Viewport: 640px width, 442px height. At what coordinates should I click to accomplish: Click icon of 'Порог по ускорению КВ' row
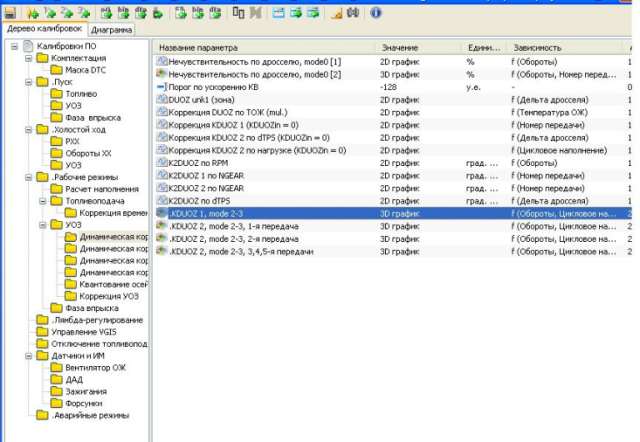point(162,87)
